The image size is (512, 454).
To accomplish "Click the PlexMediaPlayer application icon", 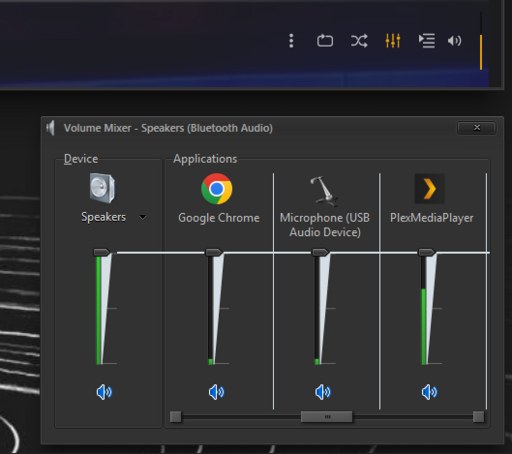I will [x=429, y=189].
